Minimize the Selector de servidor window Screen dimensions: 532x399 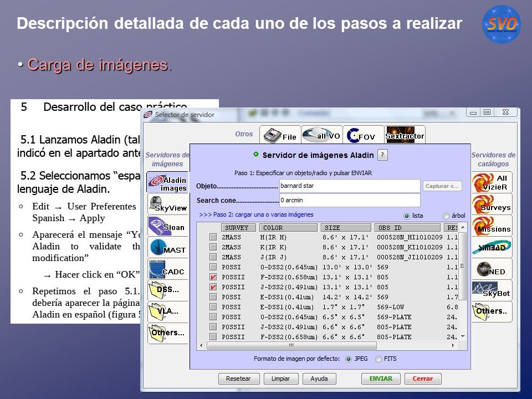tap(473, 112)
